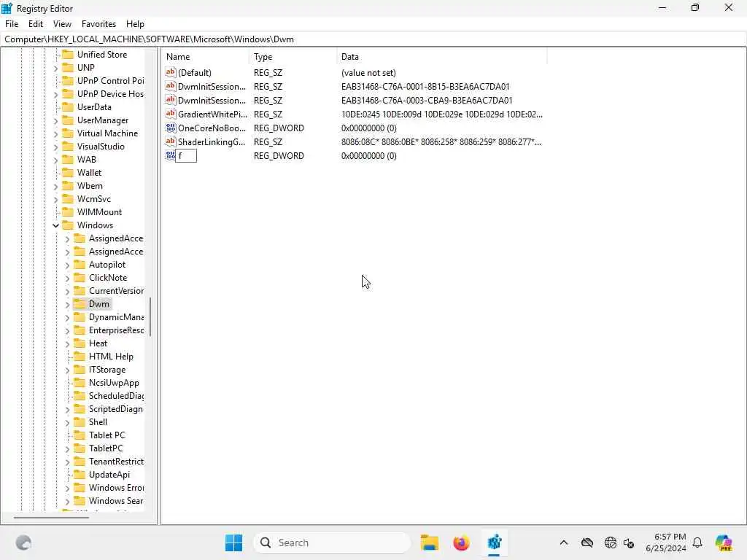Click the HTML Help folder icon

[80, 356]
